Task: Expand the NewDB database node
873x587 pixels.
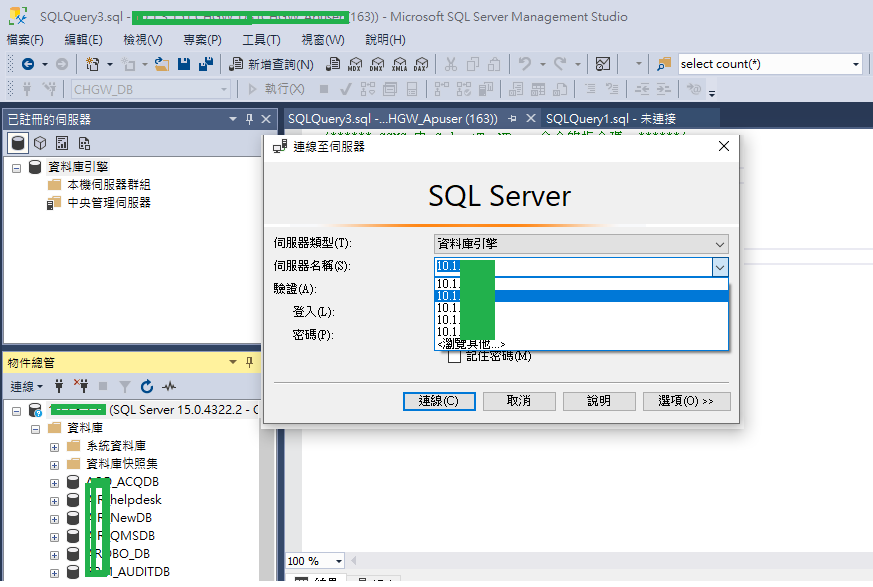Action: (x=54, y=518)
